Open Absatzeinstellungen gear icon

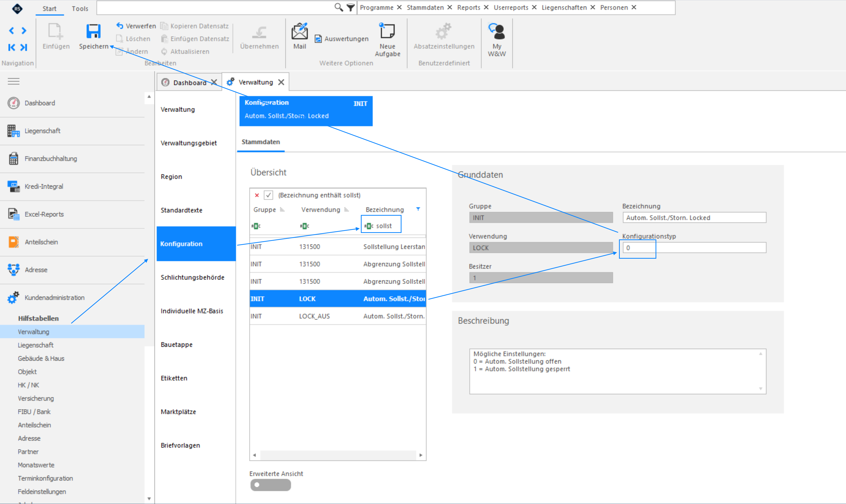pos(443,31)
